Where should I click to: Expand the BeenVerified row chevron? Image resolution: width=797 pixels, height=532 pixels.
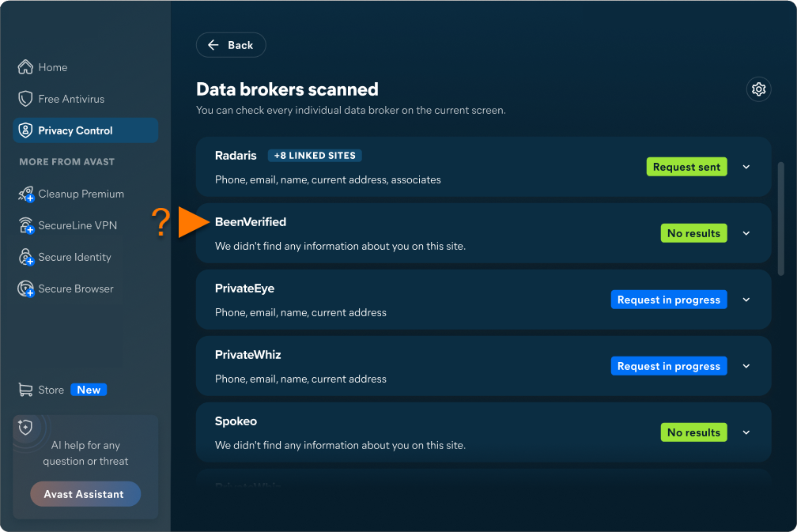tap(746, 233)
